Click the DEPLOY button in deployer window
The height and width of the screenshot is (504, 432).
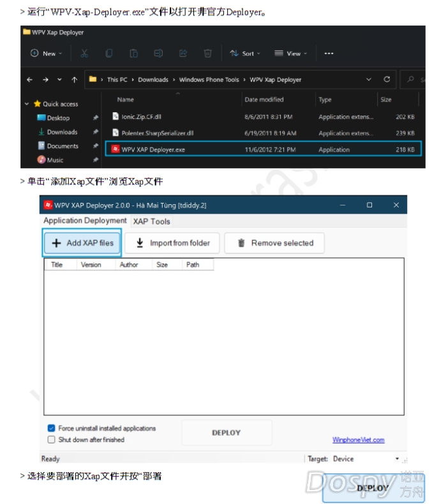pyautogui.click(x=227, y=433)
